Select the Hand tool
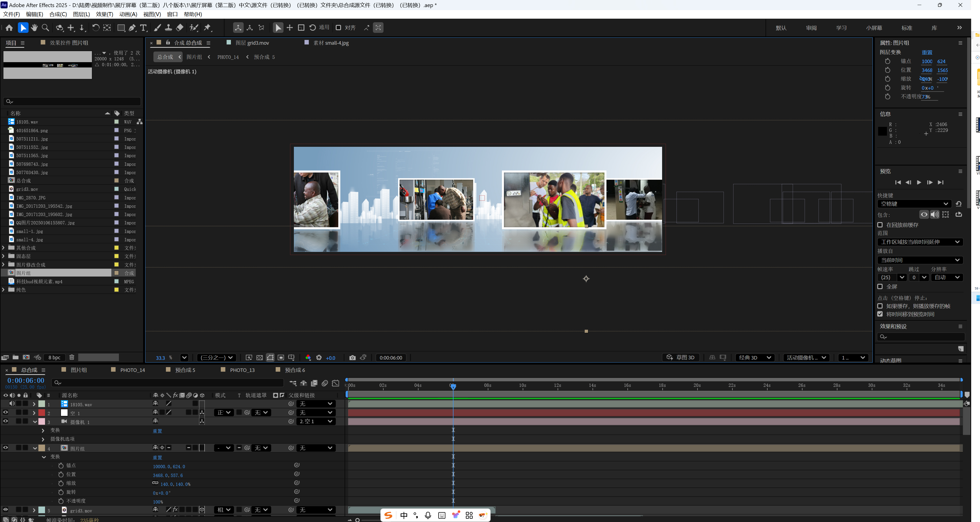 34,28
